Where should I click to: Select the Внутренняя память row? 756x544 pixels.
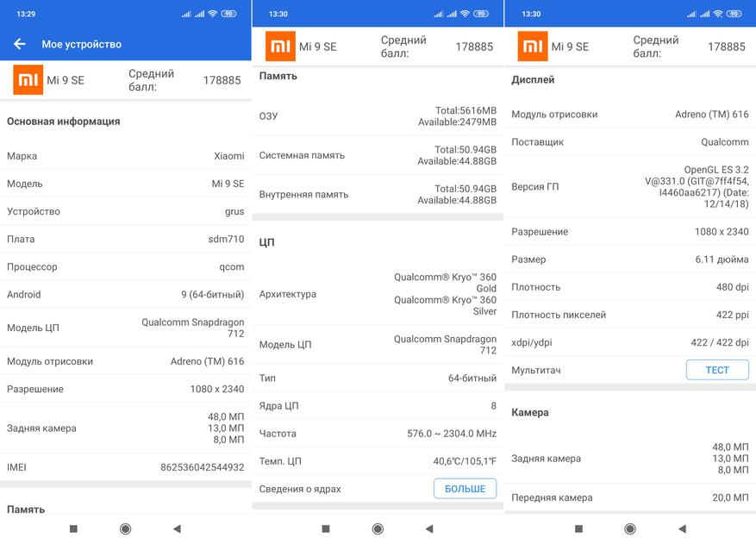tap(378, 194)
